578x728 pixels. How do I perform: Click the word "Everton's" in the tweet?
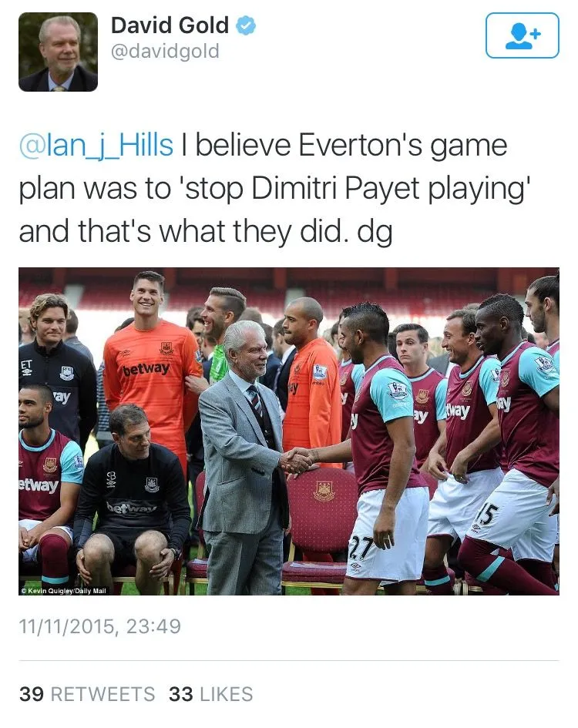coord(360,145)
